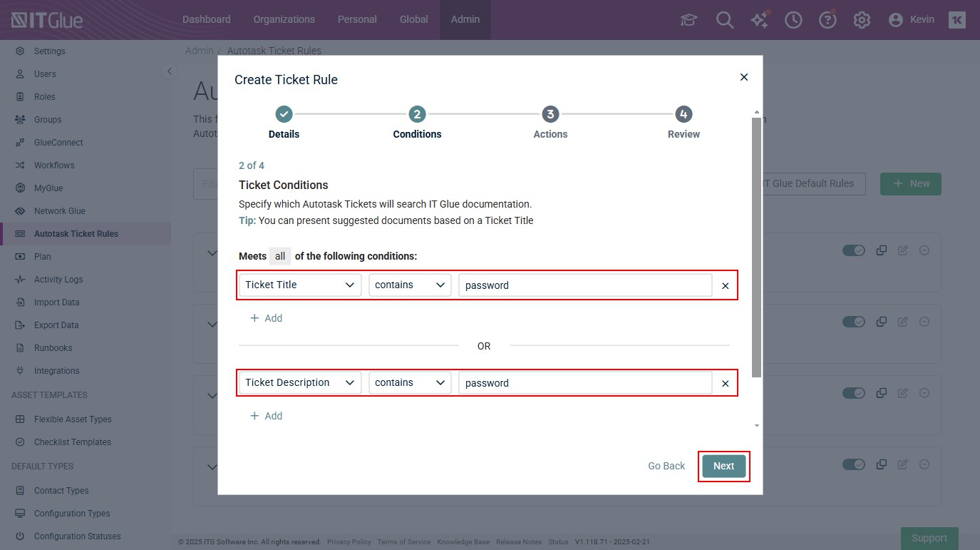Open the AI sparkle assistant icon
Viewport: 980px width, 550px height.
pyautogui.click(x=760, y=20)
